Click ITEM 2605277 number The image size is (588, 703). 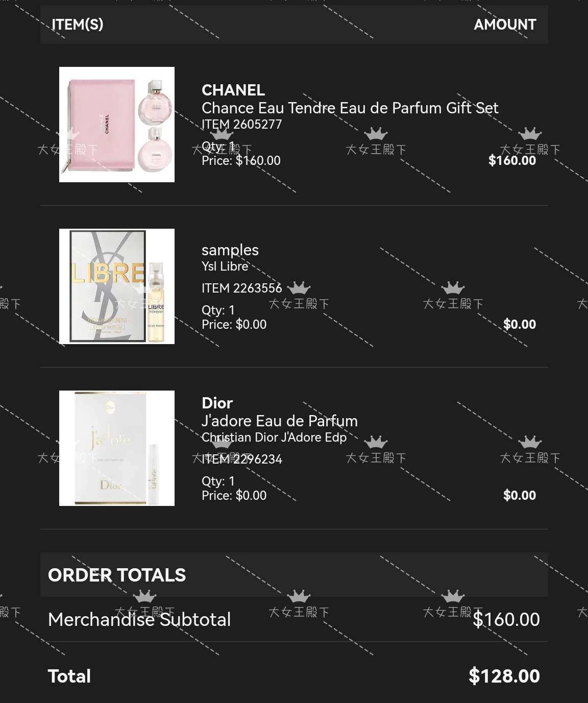[x=242, y=125]
